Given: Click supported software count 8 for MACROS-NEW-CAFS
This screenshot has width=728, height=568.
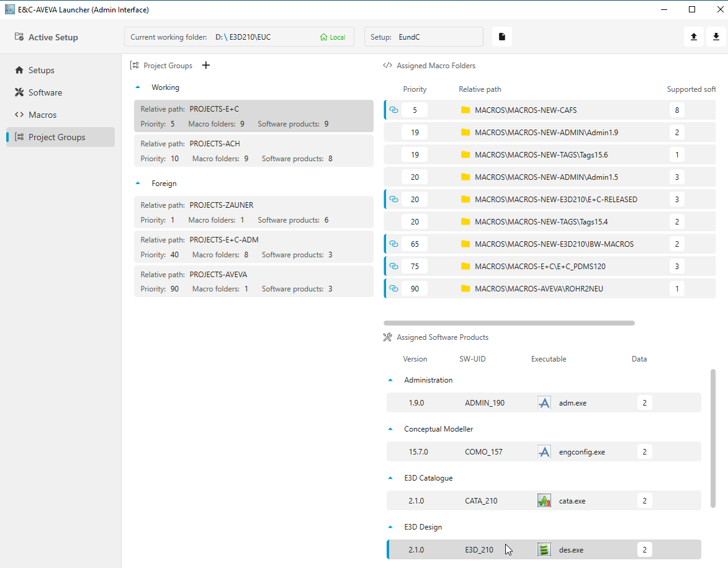Looking at the screenshot, I should [677, 110].
